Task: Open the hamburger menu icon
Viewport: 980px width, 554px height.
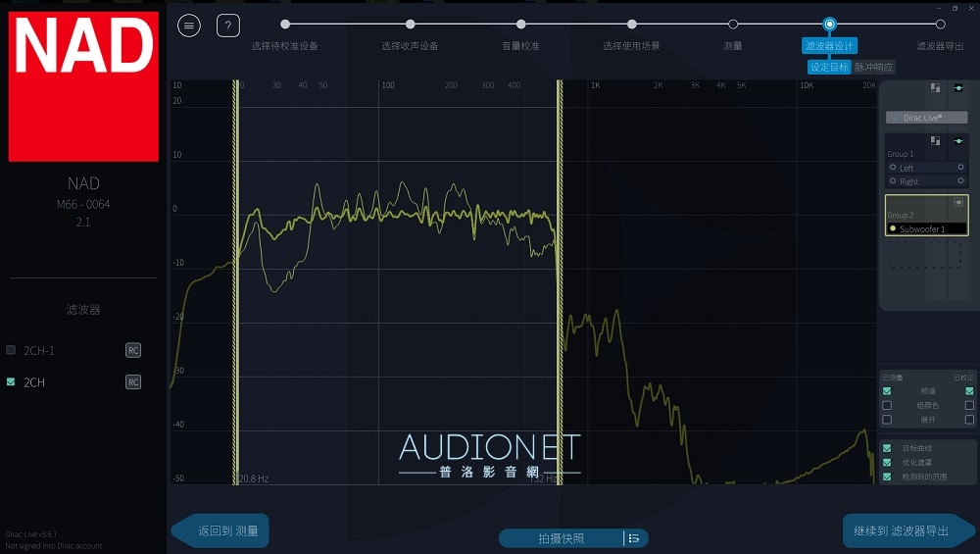Action: (x=189, y=25)
